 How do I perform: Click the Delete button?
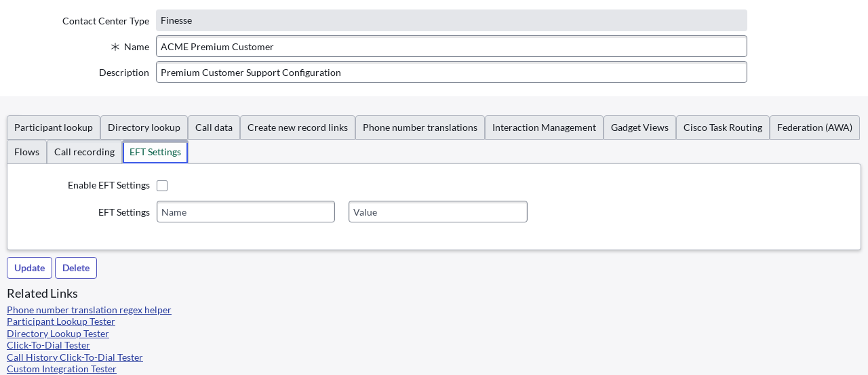(76, 268)
